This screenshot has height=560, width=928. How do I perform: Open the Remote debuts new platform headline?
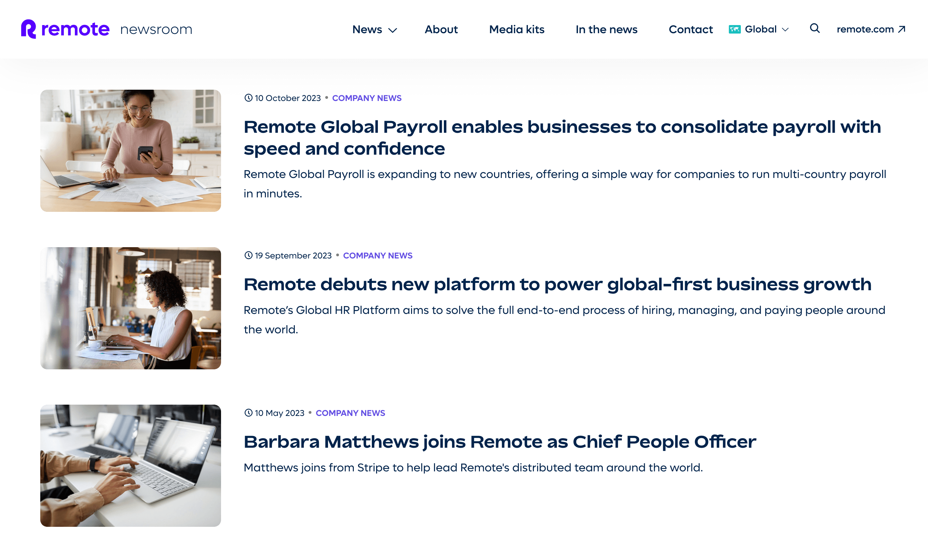click(558, 284)
